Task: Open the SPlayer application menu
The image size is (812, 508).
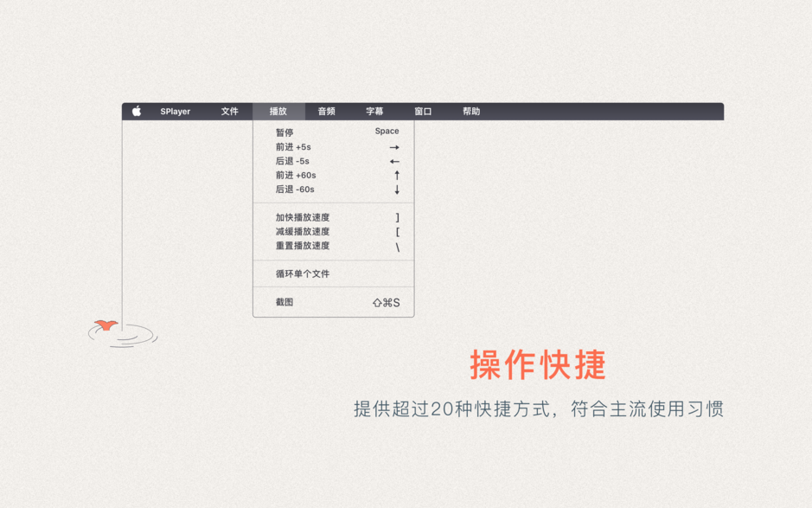Action: (176, 111)
